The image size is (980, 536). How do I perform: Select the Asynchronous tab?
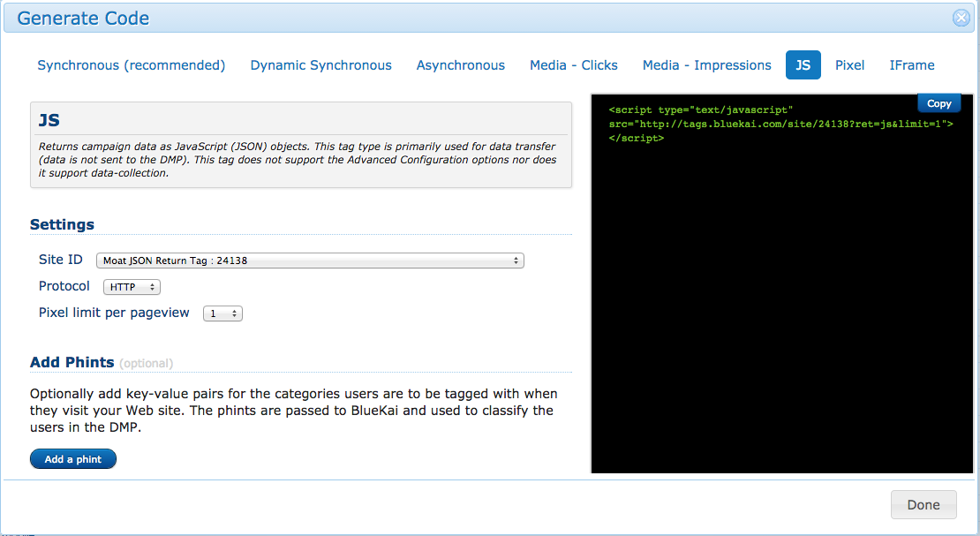pyautogui.click(x=461, y=65)
